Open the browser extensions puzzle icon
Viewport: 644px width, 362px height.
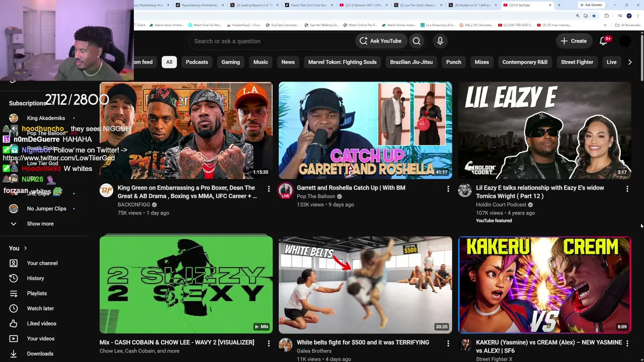607,16
